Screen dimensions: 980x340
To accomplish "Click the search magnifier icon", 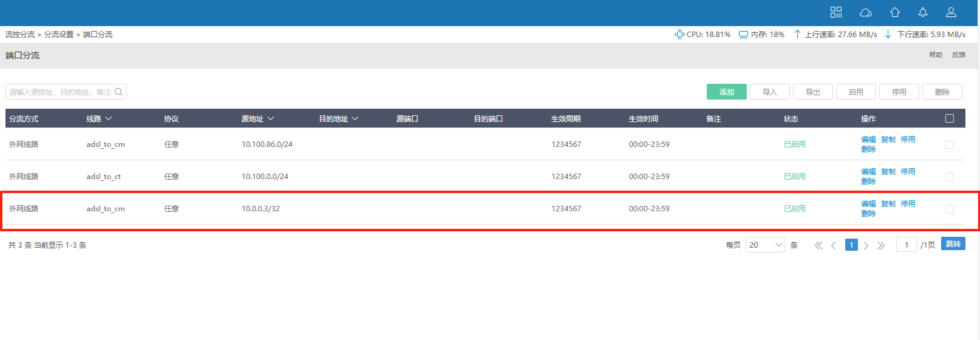I will click(x=119, y=92).
